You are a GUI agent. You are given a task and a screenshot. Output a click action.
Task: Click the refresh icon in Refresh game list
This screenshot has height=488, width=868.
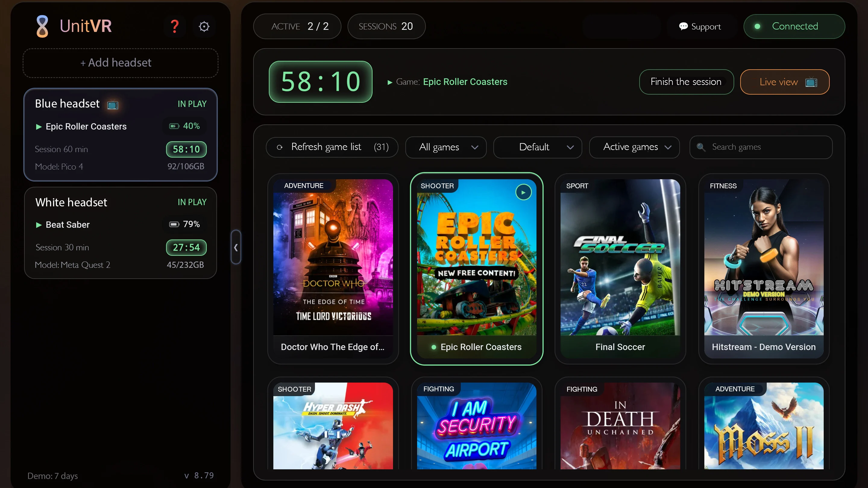tap(279, 147)
